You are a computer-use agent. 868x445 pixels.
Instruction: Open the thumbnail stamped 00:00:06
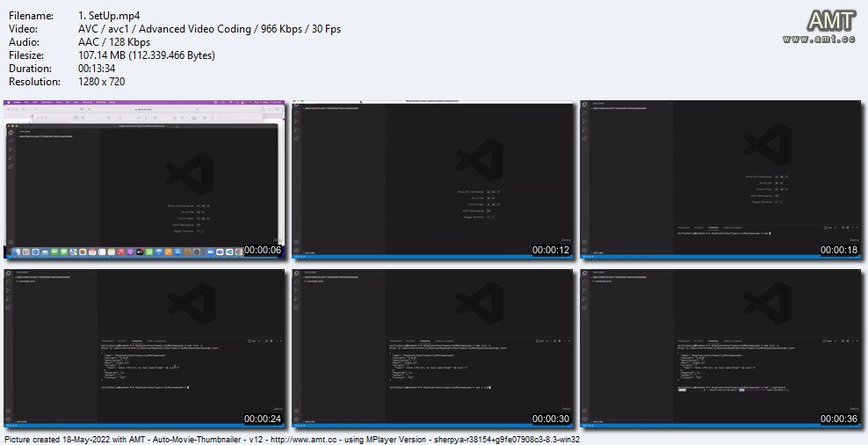(144, 179)
